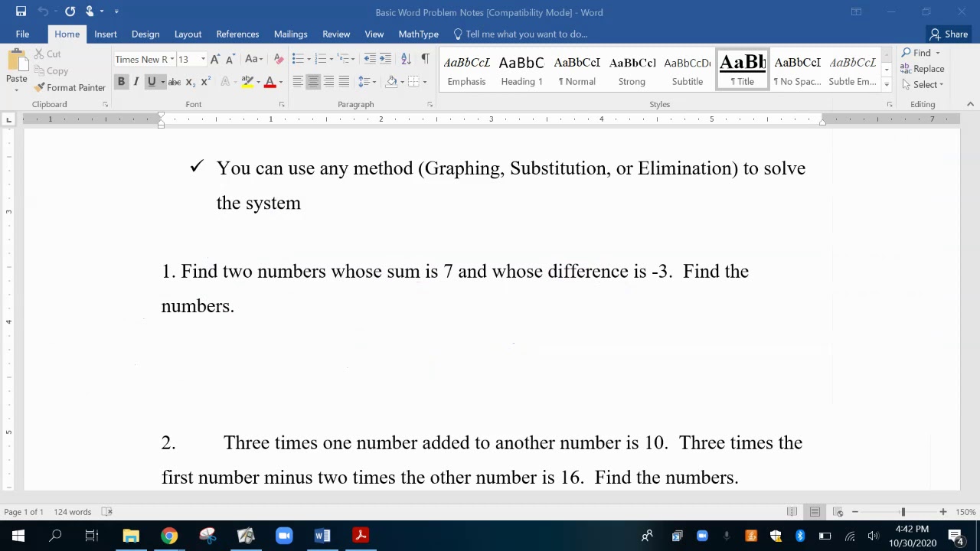Click the Windows Start button
The width and height of the screenshot is (980, 551).
[18, 536]
